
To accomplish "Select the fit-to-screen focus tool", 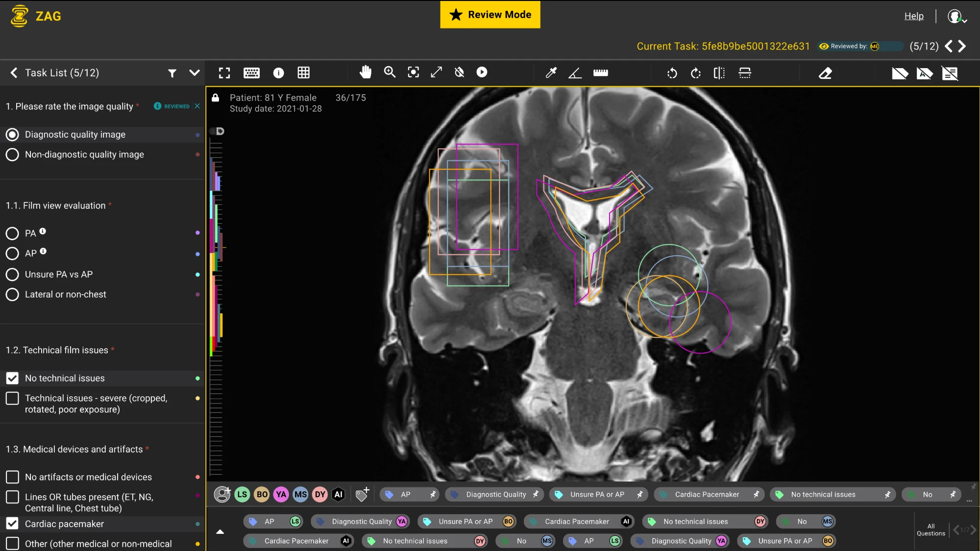I will point(414,72).
